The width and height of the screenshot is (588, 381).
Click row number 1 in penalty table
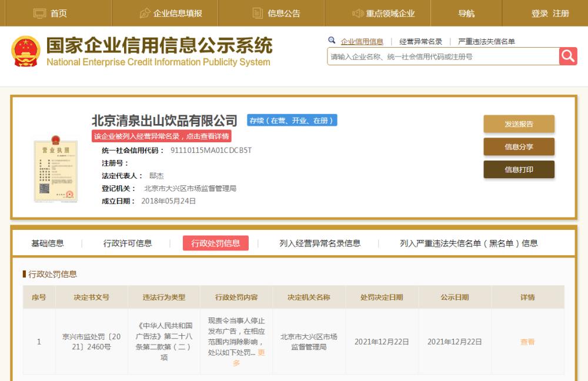click(x=39, y=342)
